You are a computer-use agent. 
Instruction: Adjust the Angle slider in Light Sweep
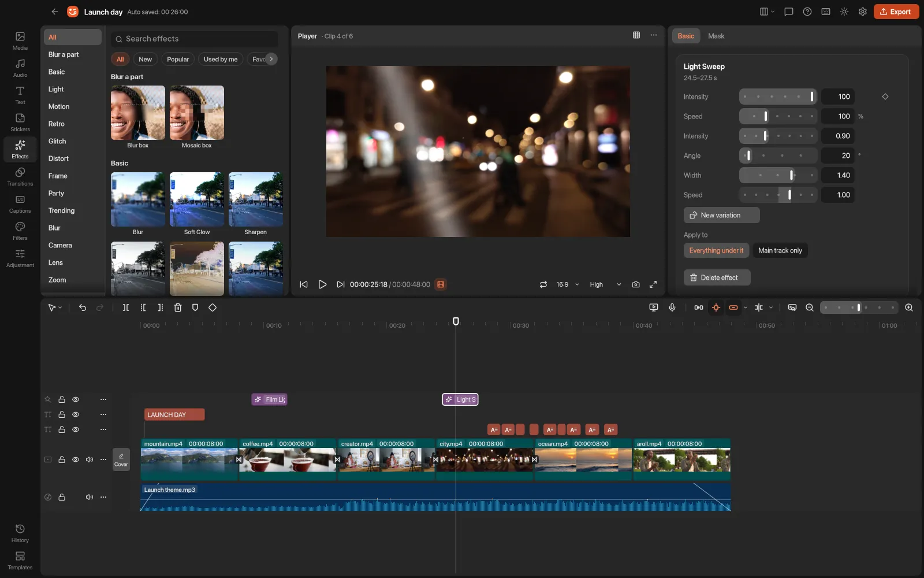778,155
